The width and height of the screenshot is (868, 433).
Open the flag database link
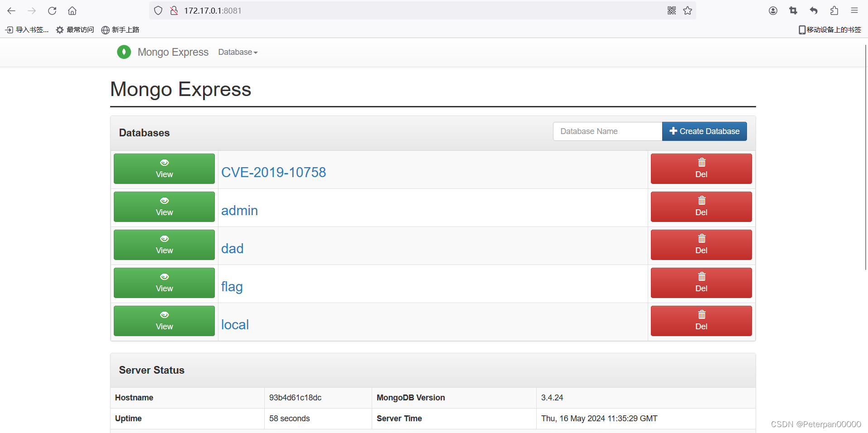pyautogui.click(x=232, y=287)
